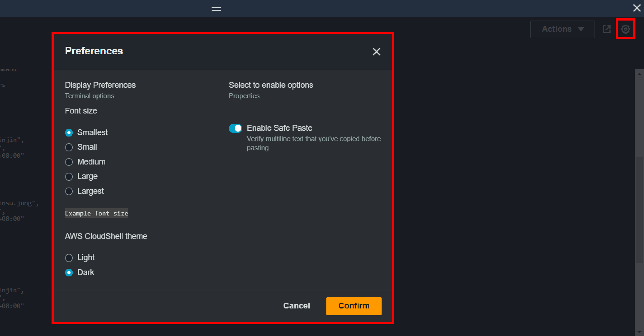The image size is (644, 336).
Task: Select Smallest font size option
Action: 69,132
